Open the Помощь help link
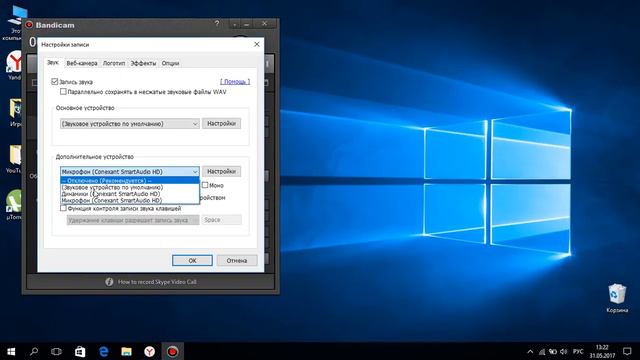This screenshot has width=640, height=360. coord(235,82)
